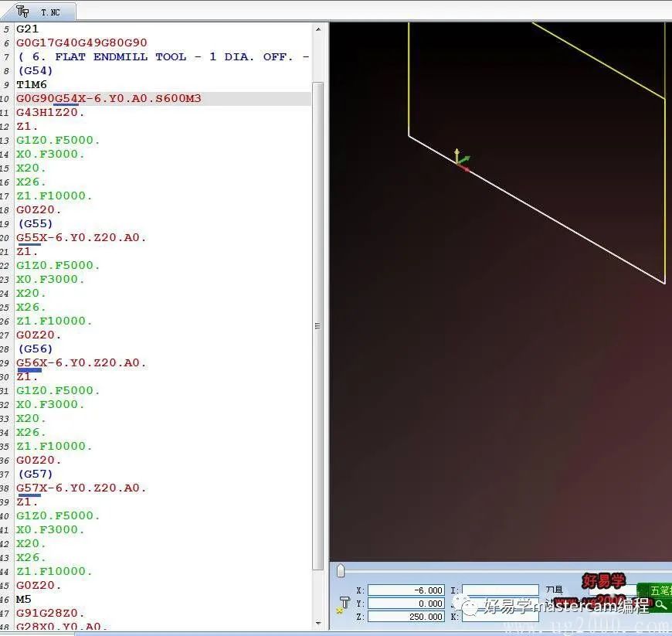Screen dimensions: 672x636
Task: Click the FLAT ENDMILL TOOL comment line
Action: tap(163, 56)
